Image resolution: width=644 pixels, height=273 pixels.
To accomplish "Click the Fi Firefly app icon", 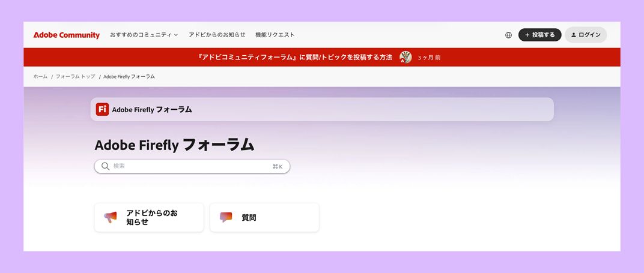I will [x=102, y=109].
